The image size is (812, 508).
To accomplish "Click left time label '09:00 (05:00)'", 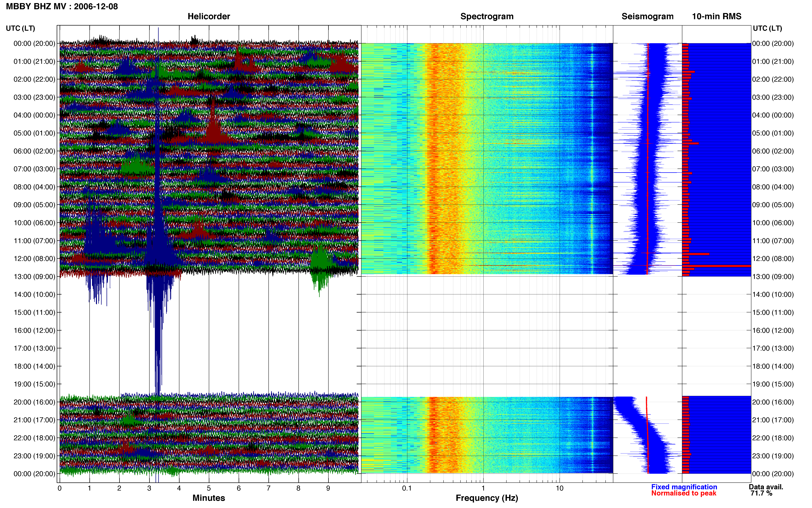I will coord(34,205).
